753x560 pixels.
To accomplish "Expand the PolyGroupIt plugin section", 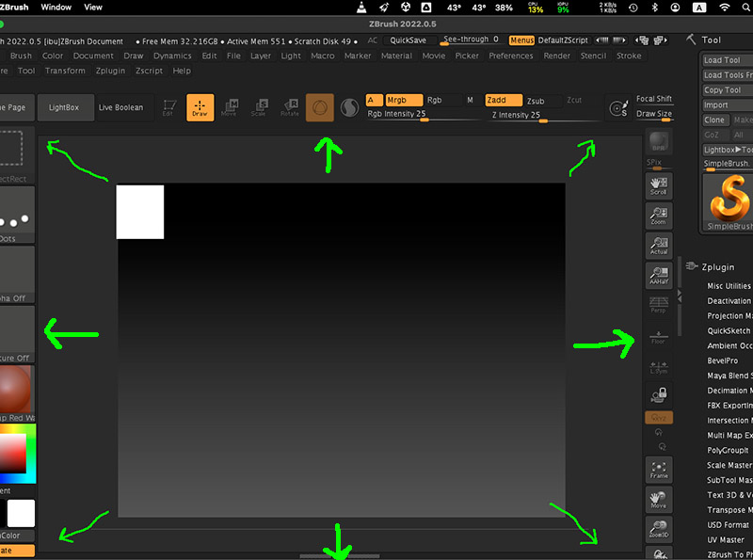I will tap(728, 450).
